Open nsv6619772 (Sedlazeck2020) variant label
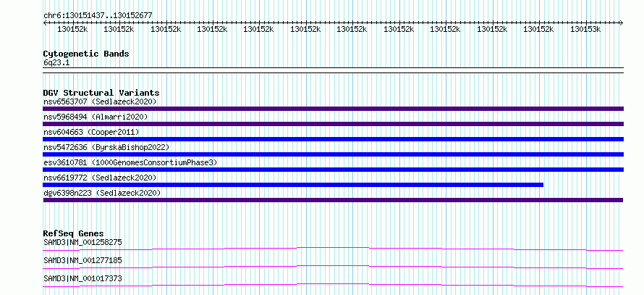The width and height of the screenshot is (644, 295). click(x=100, y=178)
